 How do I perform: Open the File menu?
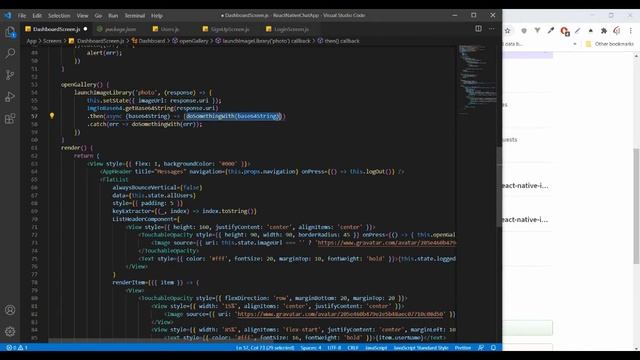point(22,16)
